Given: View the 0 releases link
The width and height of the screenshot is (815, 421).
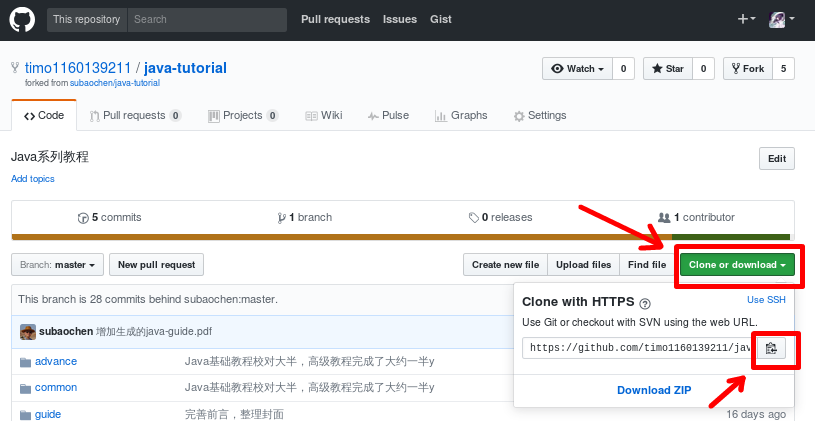Looking at the screenshot, I should click(x=501, y=218).
